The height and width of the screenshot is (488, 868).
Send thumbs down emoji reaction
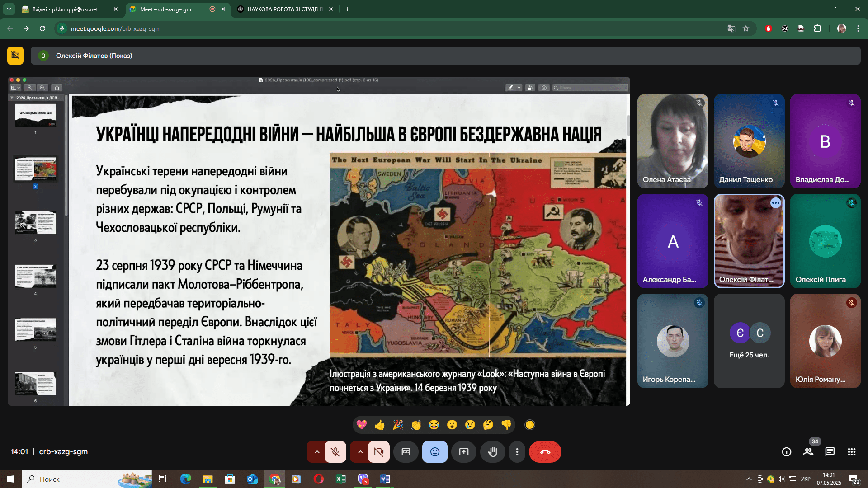pos(506,425)
